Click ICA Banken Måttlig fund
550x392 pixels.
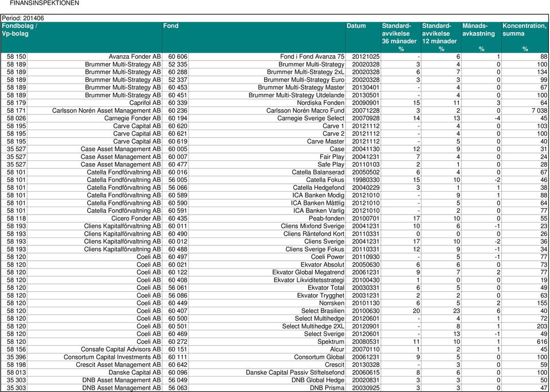click(x=318, y=203)
